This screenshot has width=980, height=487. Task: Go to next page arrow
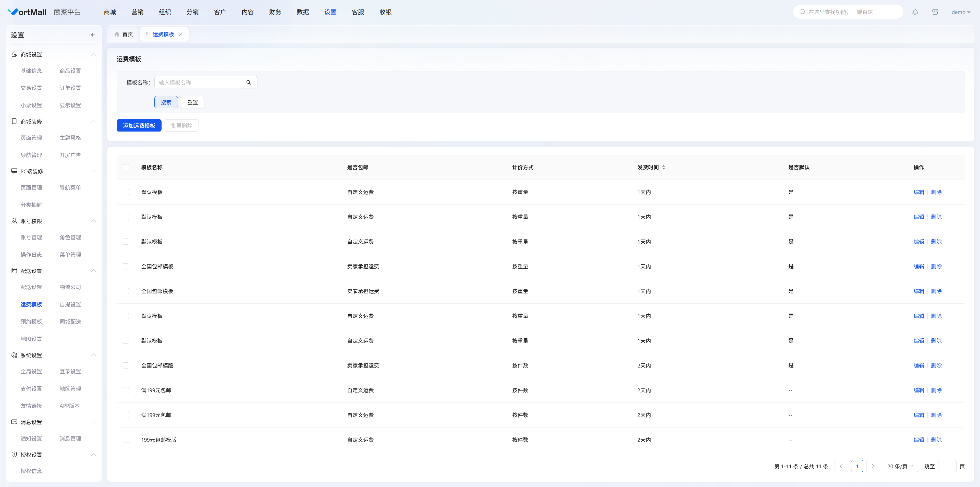873,466
